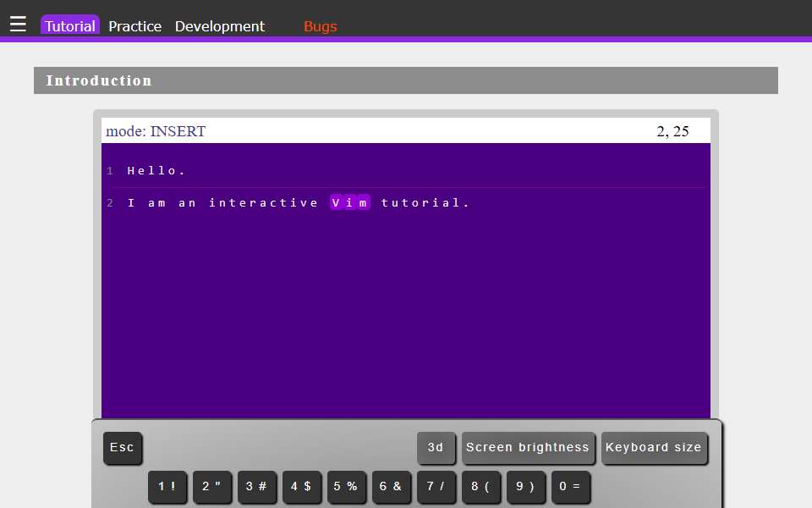Select the Tutorial tab
The height and width of the screenshot is (508, 812).
point(70,26)
